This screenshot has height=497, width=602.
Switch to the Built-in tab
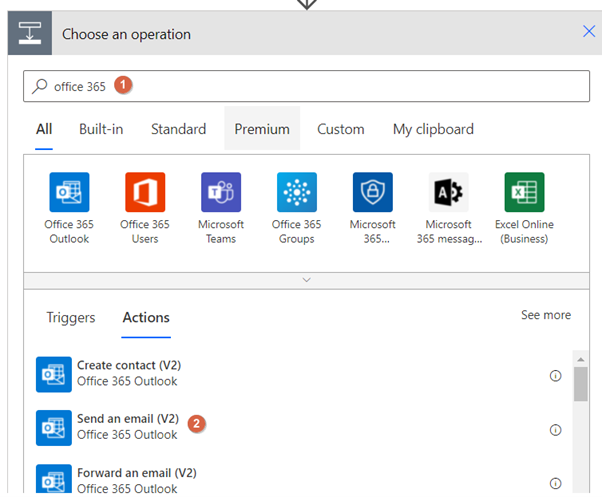[101, 129]
